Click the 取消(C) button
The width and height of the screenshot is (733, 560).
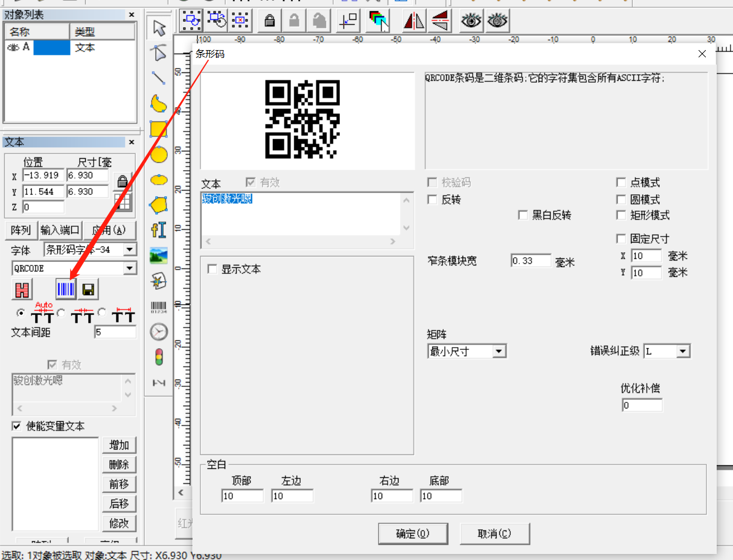(x=495, y=533)
